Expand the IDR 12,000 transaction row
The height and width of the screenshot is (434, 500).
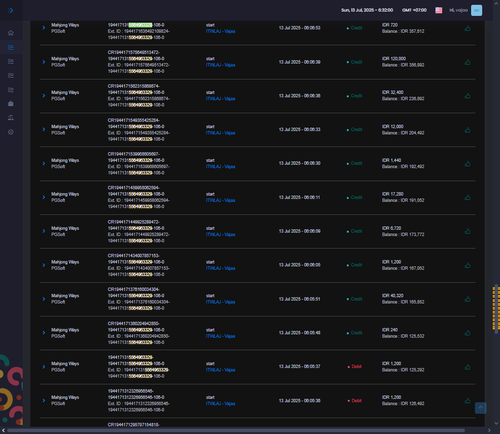tap(44, 129)
